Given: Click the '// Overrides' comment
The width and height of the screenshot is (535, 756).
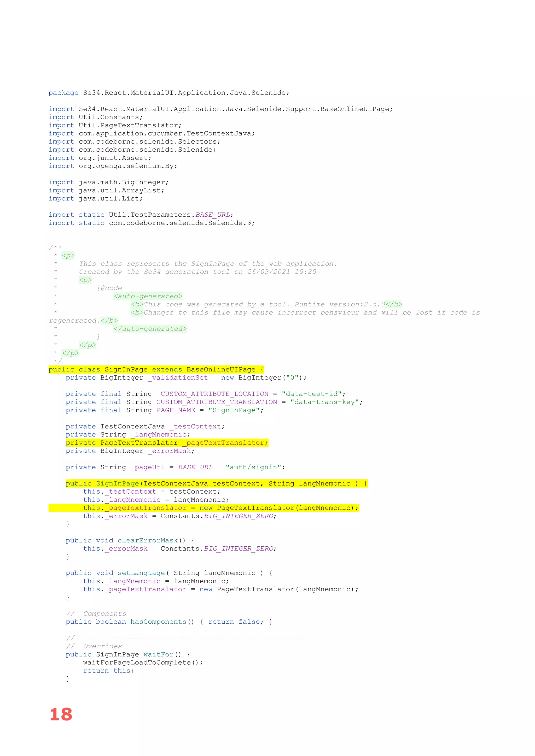Looking at the screenshot, I should click(94, 646).
